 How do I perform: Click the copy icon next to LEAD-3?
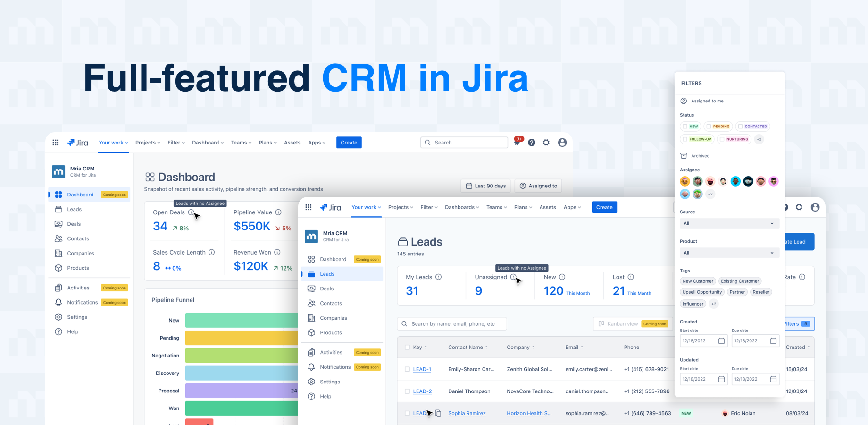[438, 413]
